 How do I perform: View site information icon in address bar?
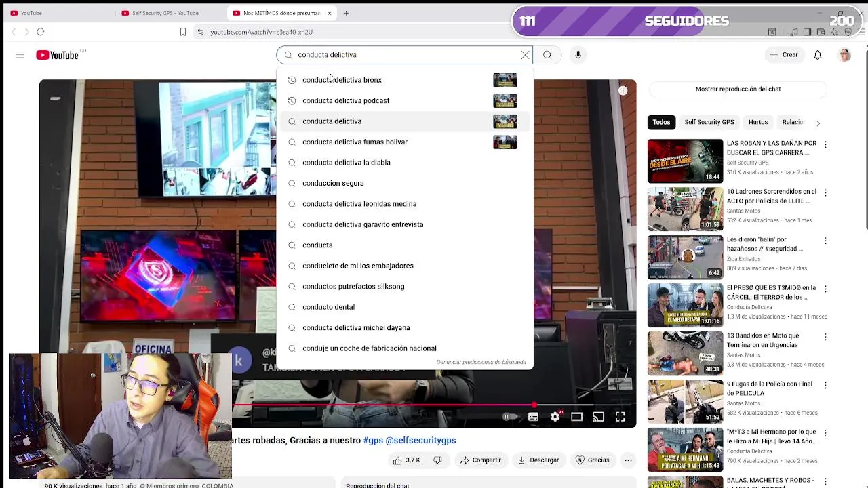[200, 32]
